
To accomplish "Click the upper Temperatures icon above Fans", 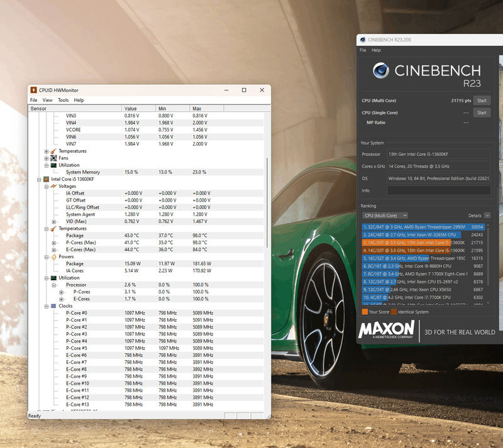I will (x=53, y=151).
